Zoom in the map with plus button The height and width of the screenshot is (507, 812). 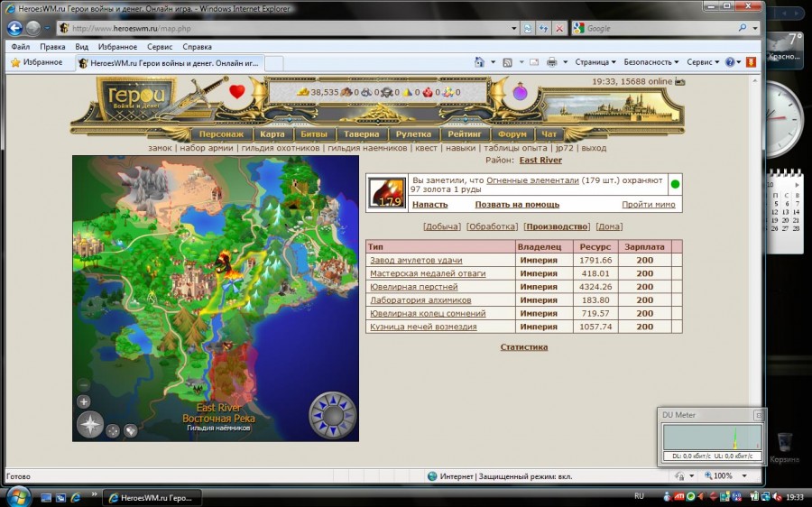84,401
